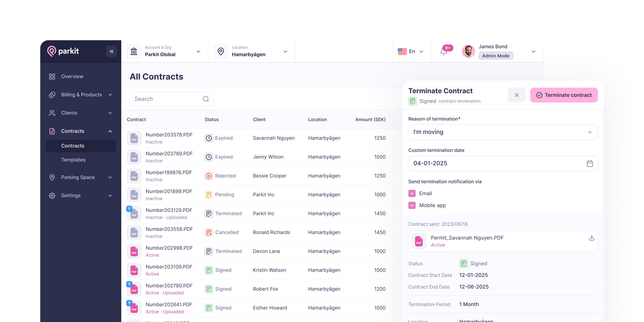Image resolution: width=644 pixels, height=322 pixels.
Task: Click PDF icon of Number202998.PDF
Action: pyautogui.click(x=134, y=251)
